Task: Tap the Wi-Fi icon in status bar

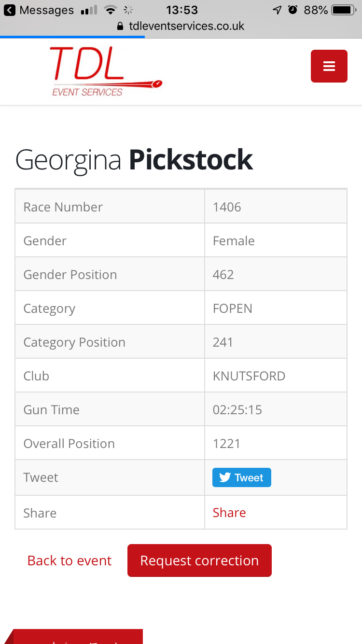Action: [111, 10]
